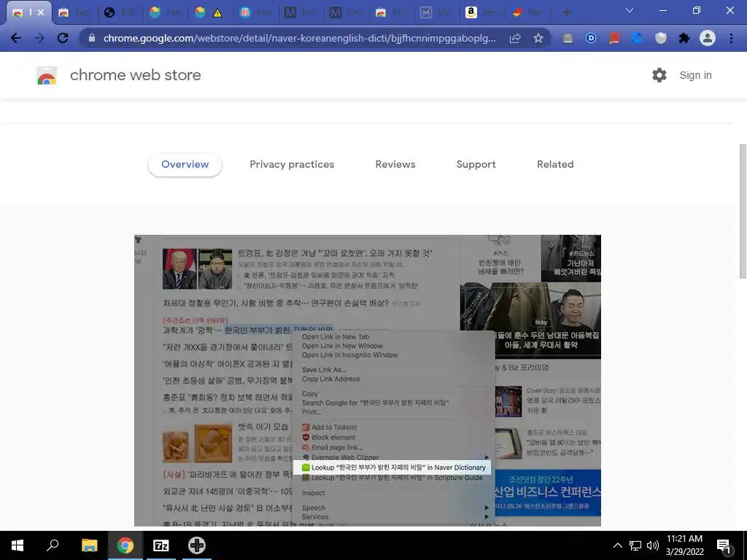This screenshot has height=560, width=747.
Task: Switch to the tab with black globe icon
Action: 120,12
